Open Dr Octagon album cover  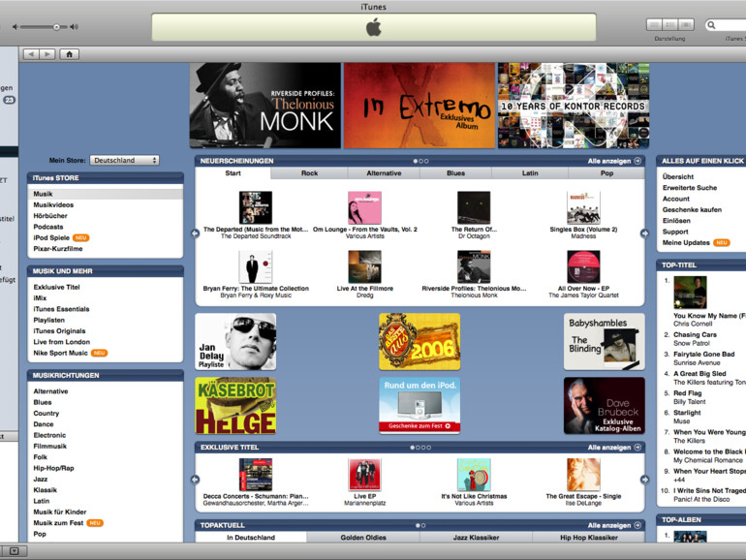[474, 207]
